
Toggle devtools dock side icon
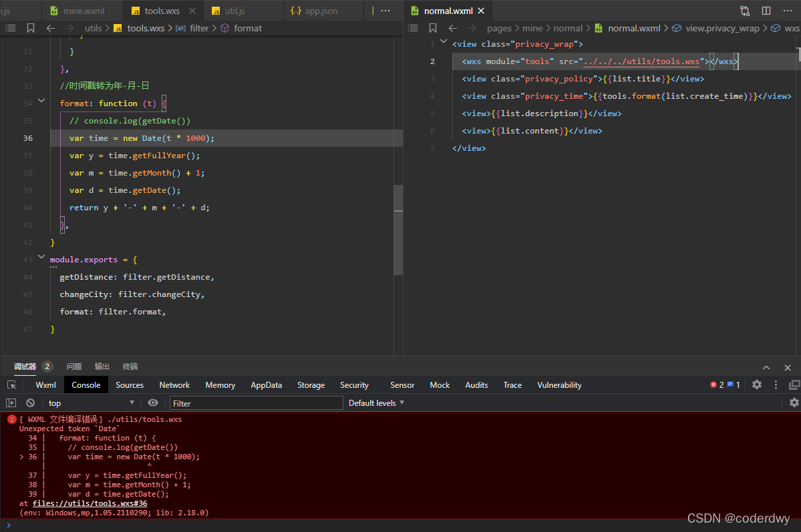tap(794, 385)
